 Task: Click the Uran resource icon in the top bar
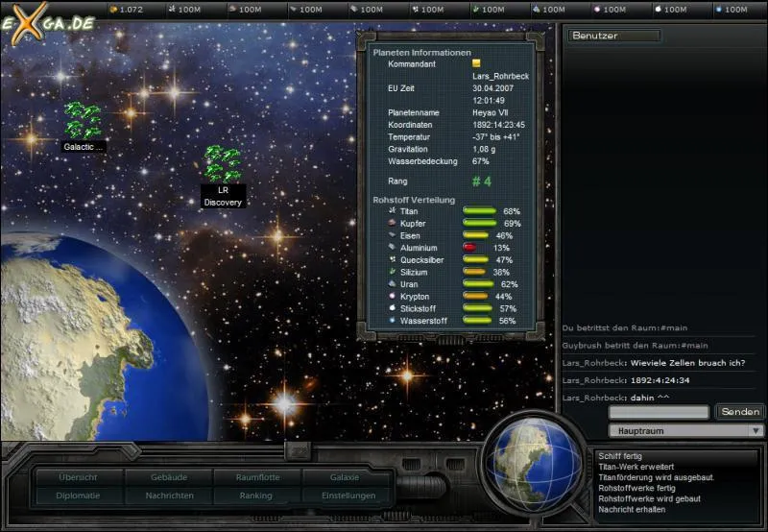tap(537, 10)
